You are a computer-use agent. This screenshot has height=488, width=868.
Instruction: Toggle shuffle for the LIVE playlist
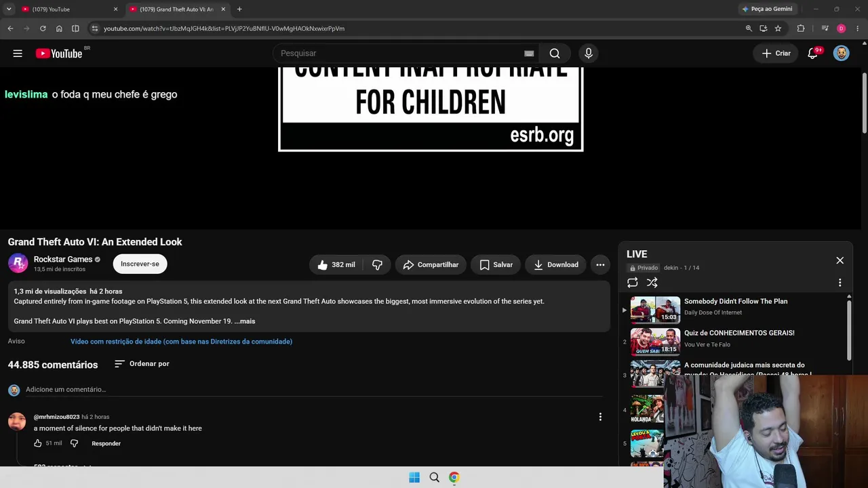tap(652, 283)
